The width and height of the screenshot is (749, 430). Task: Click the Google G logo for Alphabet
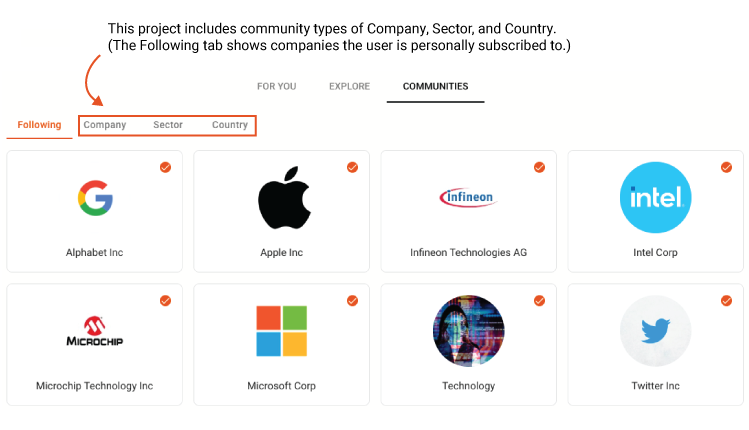point(96,198)
